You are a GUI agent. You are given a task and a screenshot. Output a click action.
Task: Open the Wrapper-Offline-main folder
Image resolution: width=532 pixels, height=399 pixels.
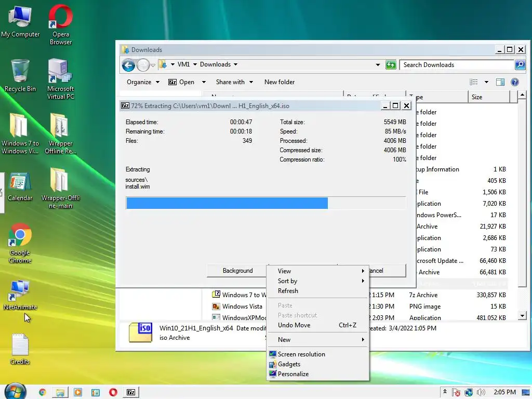coord(60,188)
